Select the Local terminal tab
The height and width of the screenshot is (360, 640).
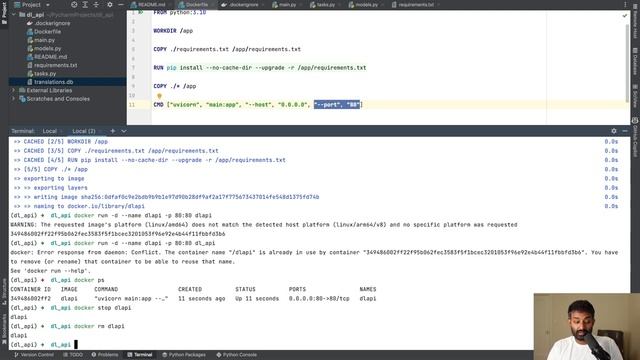pos(50,131)
